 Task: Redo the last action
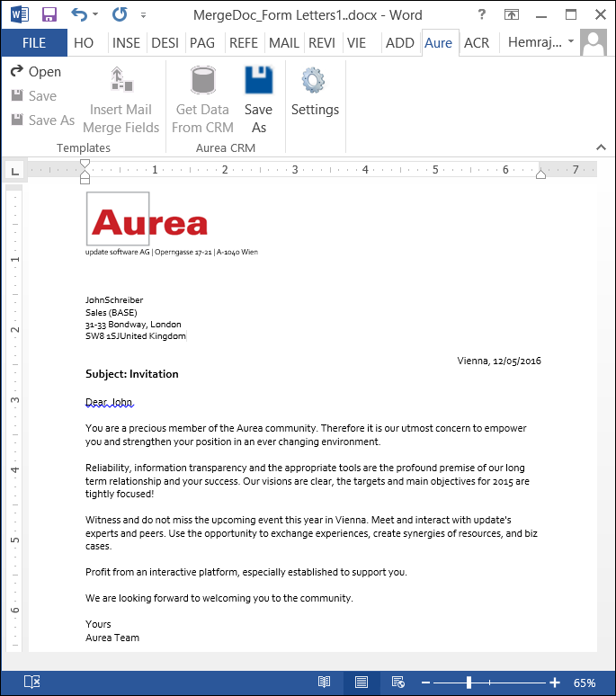tap(120, 14)
